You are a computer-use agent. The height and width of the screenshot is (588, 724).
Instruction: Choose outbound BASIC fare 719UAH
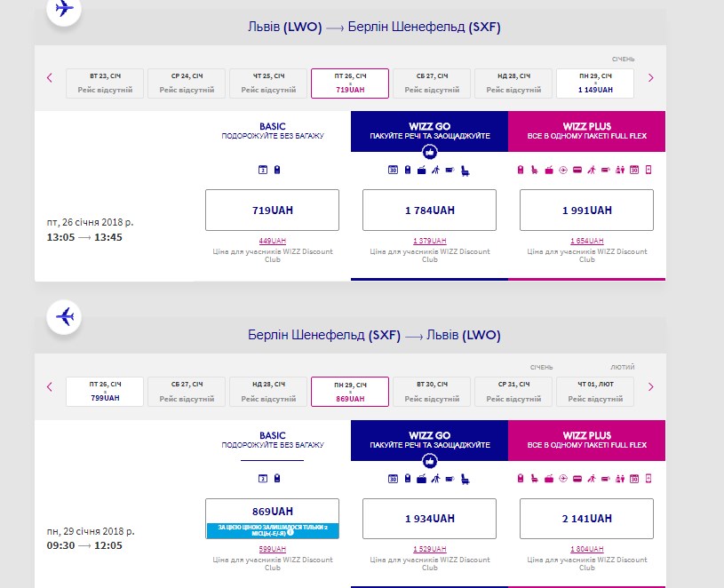pos(272,211)
